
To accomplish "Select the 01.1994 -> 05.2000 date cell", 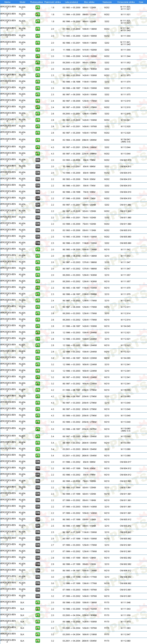I will 71,29.
